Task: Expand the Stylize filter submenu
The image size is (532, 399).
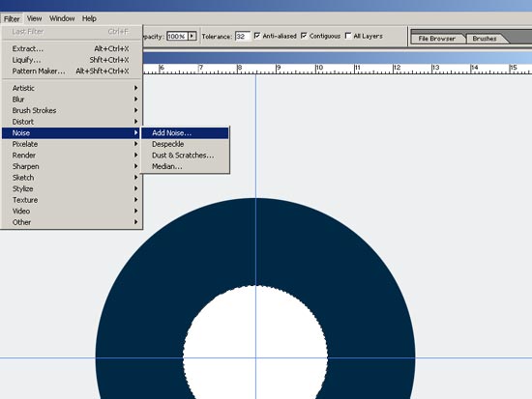Action: (x=72, y=188)
